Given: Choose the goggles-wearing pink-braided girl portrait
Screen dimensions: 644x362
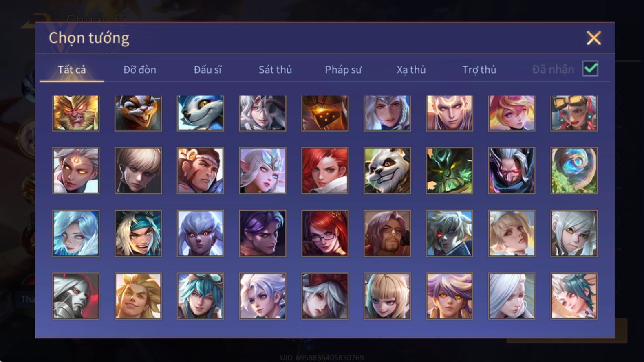Looking at the screenshot, I should coord(574,113).
